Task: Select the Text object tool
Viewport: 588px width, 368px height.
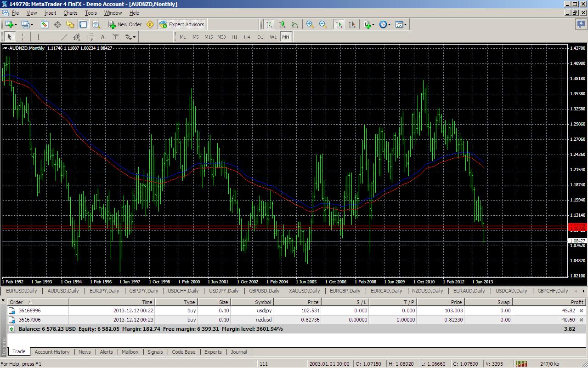Action: [102, 37]
